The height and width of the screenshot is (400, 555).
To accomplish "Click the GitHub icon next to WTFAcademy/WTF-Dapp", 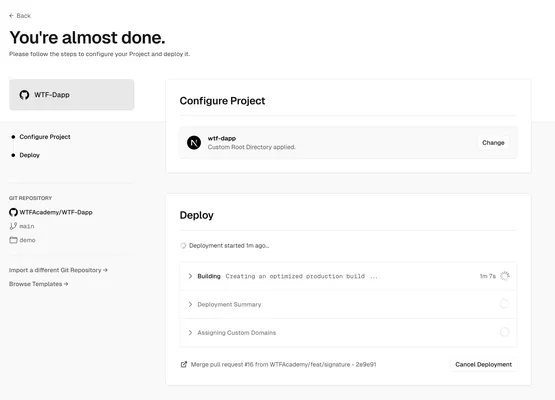I will tap(13, 212).
